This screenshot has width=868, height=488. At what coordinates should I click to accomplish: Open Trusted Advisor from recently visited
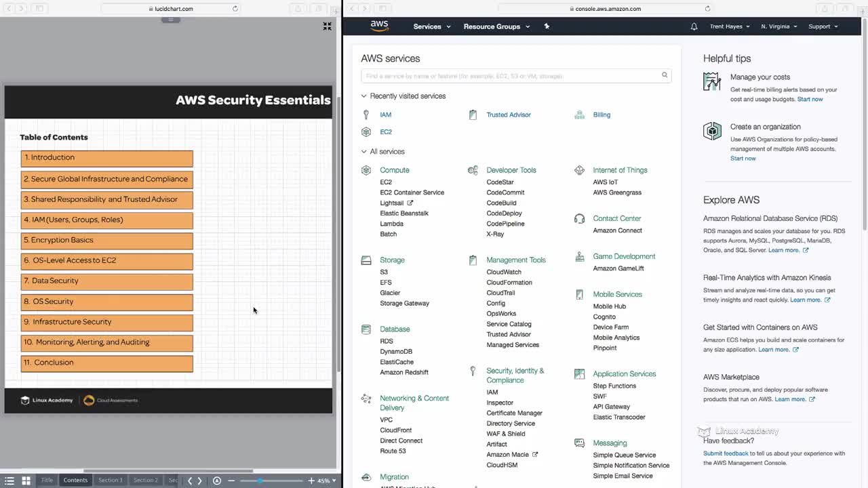[x=509, y=115]
